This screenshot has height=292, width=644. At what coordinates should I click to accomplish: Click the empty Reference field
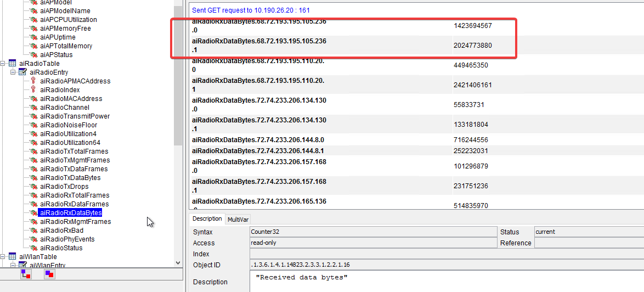pos(589,243)
